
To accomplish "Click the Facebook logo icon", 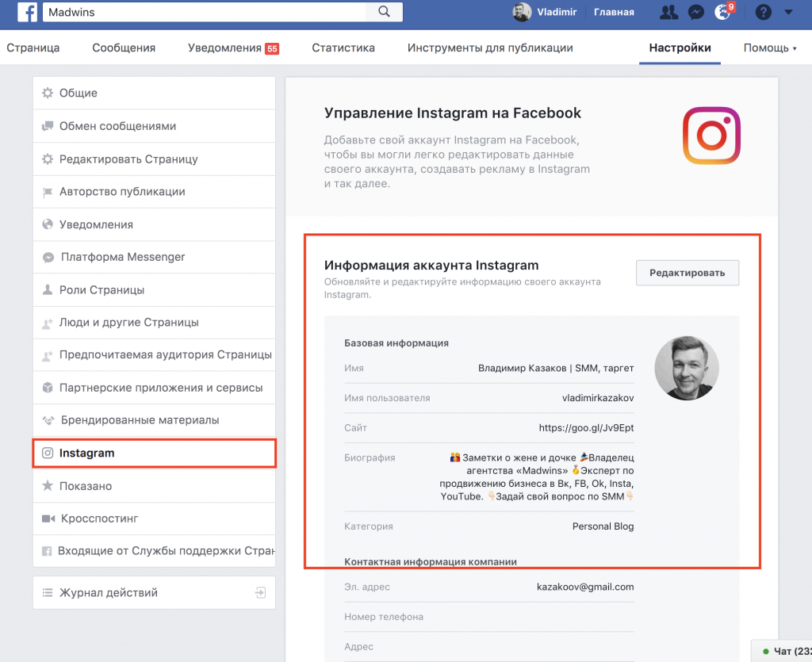I will click(x=27, y=12).
